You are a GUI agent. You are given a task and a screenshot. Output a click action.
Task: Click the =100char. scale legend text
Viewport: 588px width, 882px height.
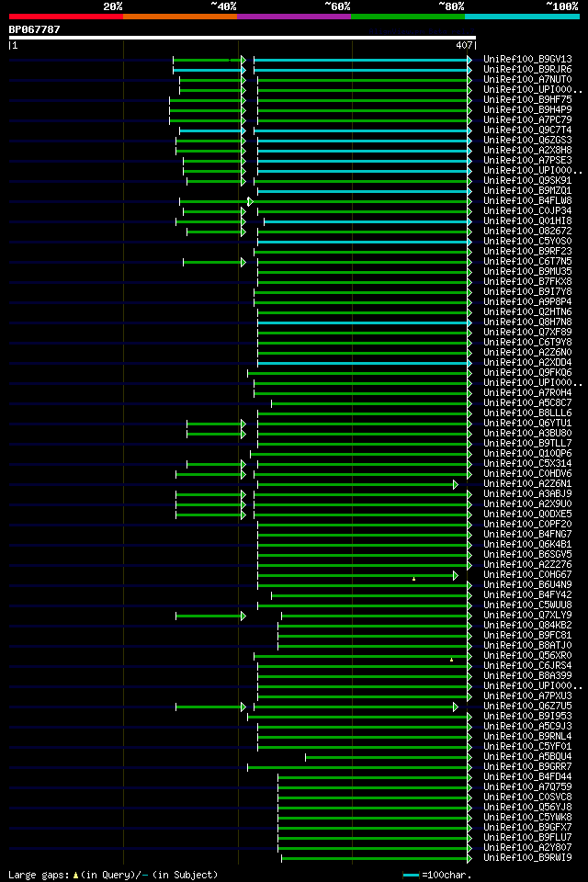447,875
